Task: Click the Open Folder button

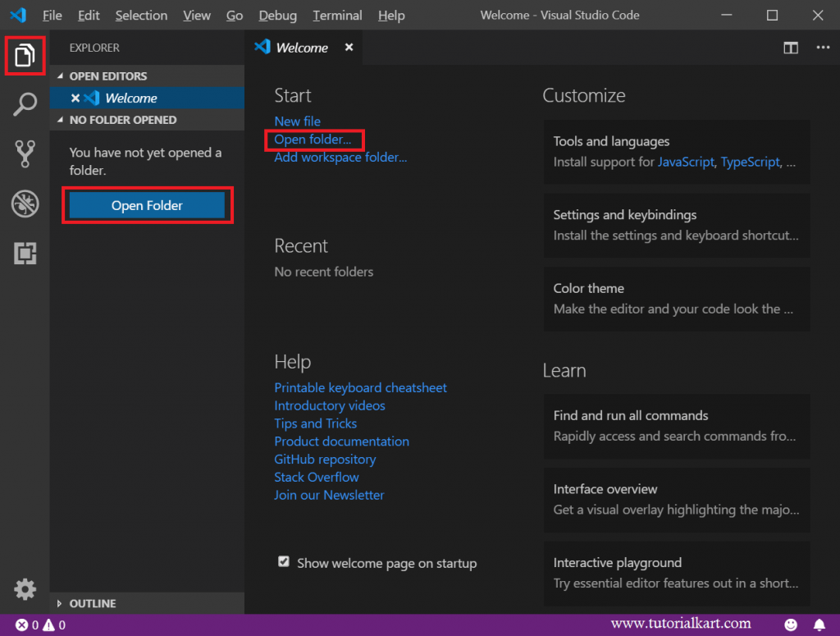Action: [x=148, y=205]
